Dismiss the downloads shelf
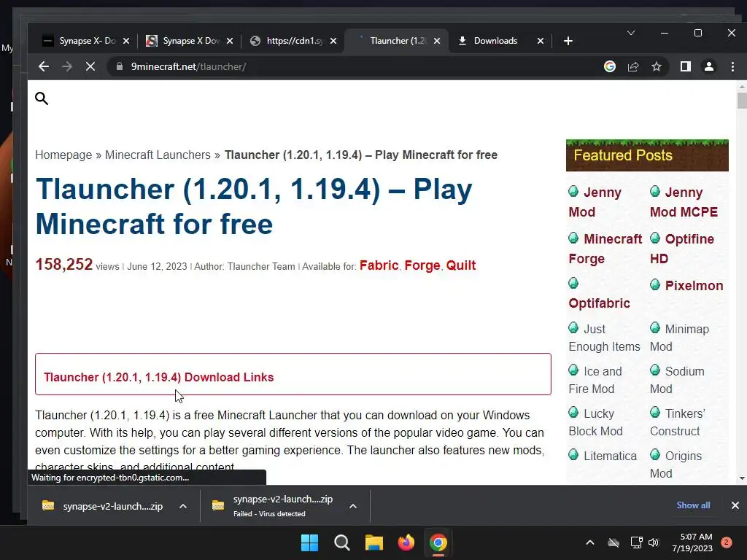Screen dimensions: 747x560 (x=735, y=505)
